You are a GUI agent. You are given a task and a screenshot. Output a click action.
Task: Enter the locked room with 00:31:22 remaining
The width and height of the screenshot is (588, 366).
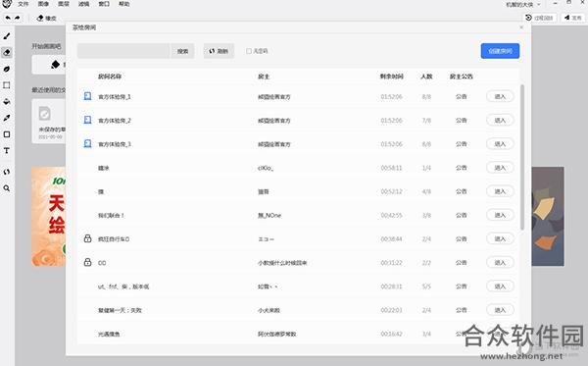500,262
